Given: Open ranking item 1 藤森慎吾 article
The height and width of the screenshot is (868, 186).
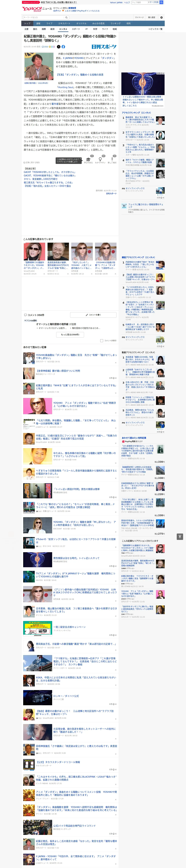Looking at the screenshot, I should click(x=143, y=122).
